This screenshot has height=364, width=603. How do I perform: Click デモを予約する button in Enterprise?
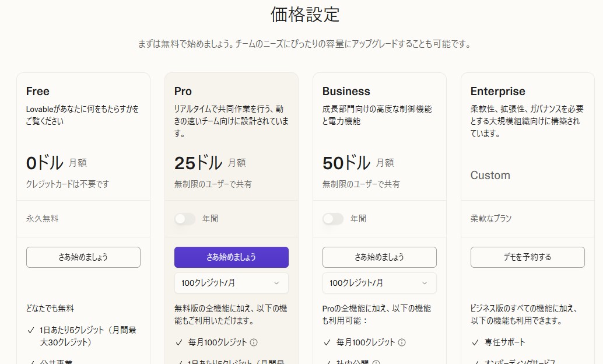527,257
